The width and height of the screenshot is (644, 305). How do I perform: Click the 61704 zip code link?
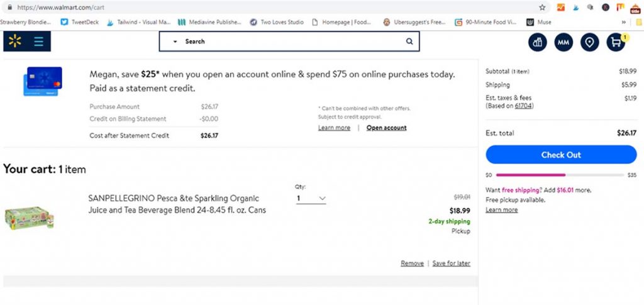[x=524, y=106]
